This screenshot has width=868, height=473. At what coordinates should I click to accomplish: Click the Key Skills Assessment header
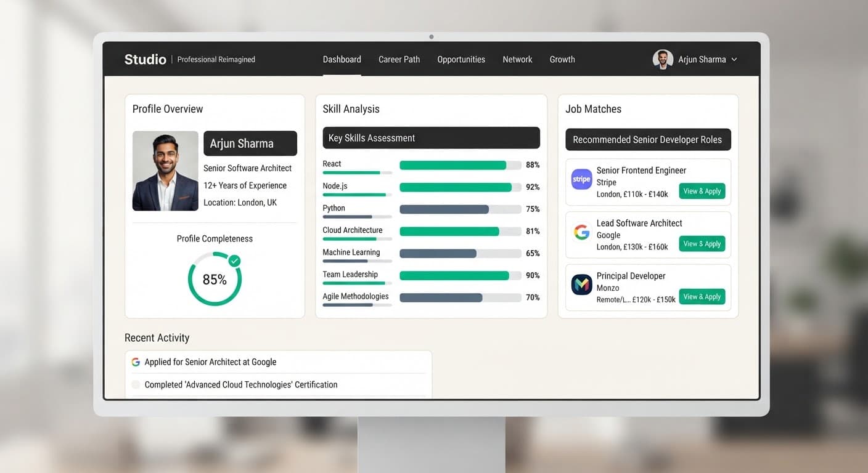coord(432,138)
